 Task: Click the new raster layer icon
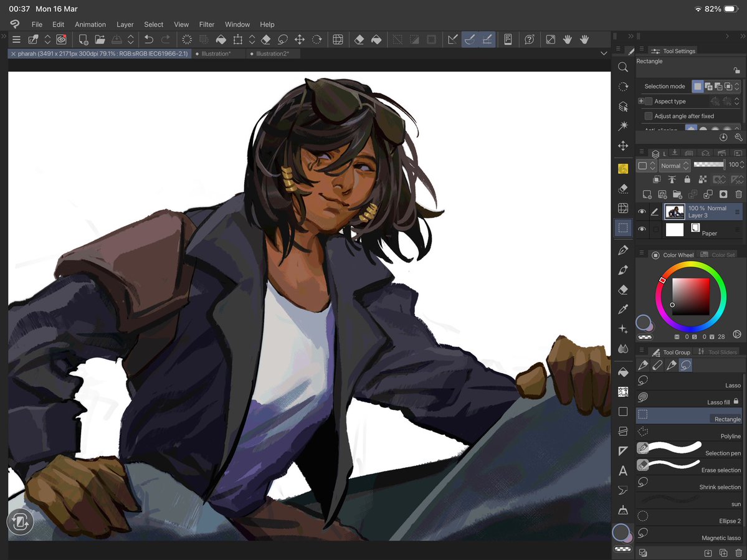click(x=647, y=194)
